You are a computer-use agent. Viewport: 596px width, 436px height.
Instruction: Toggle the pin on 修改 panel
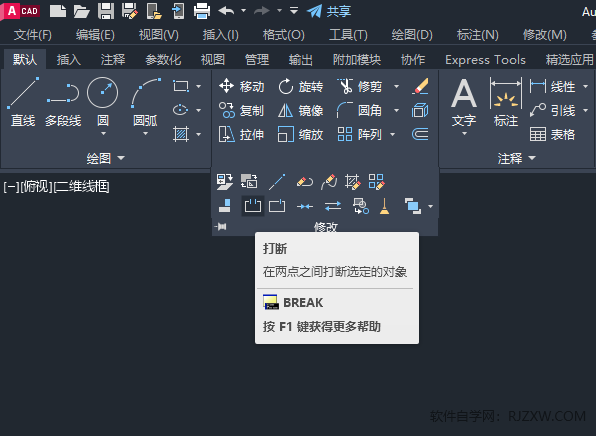click(220, 227)
